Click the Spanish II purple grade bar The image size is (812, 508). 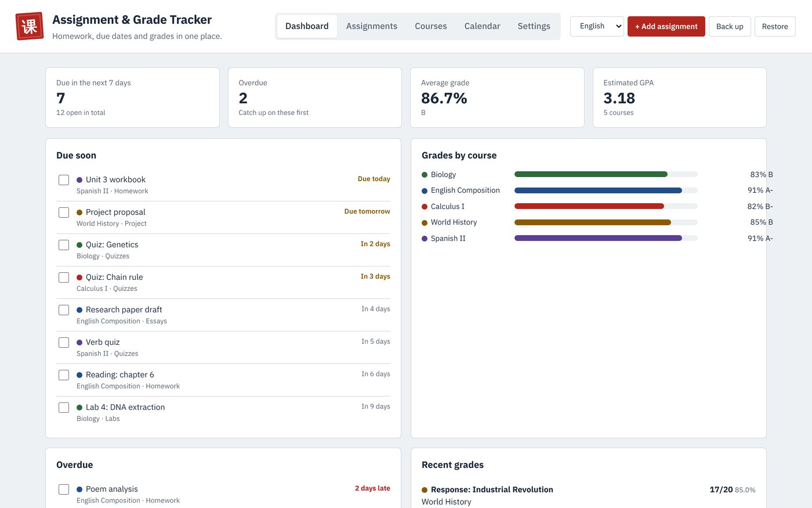coord(606,238)
